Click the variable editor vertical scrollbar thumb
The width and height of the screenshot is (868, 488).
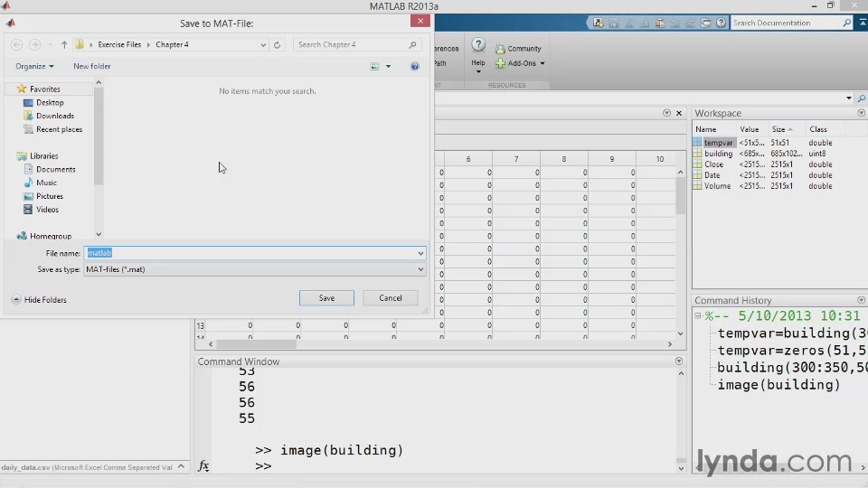680,196
